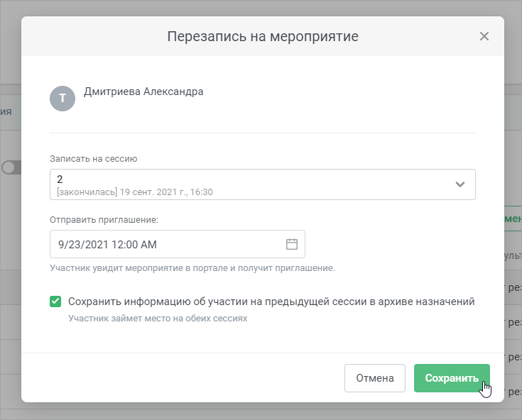
Task: Click the checkbox label about архиве назначений
Action: point(271,302)
